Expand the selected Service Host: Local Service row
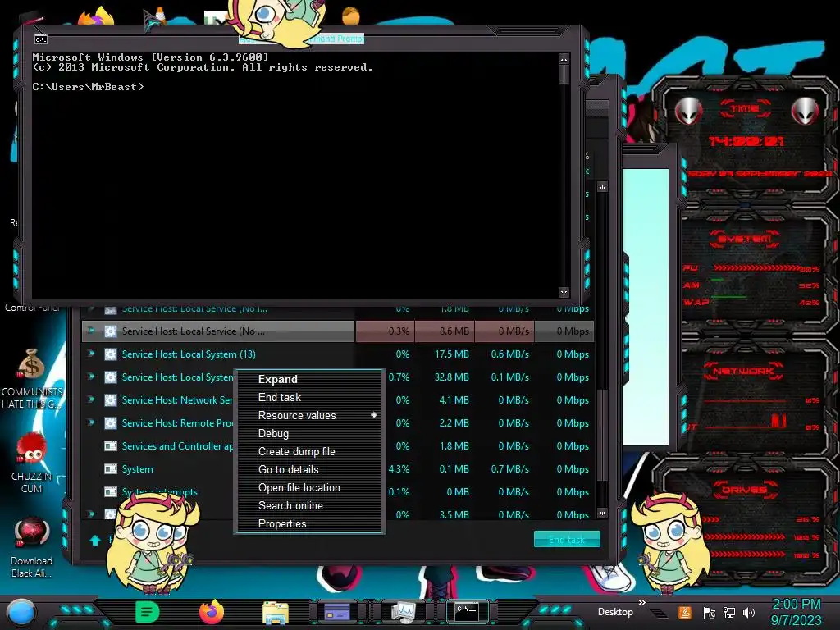The height and width of the screenshot is (630, 840). [x=91, y=331]
